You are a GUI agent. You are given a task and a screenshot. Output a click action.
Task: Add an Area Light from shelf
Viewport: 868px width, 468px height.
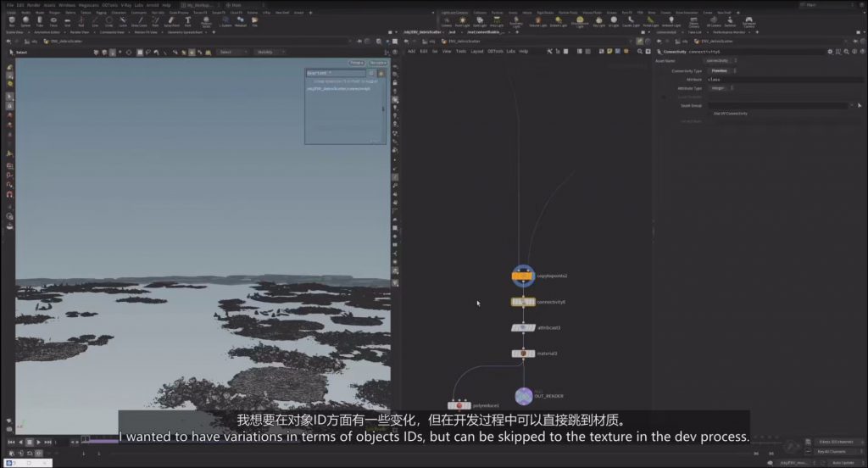coord(497,21)
